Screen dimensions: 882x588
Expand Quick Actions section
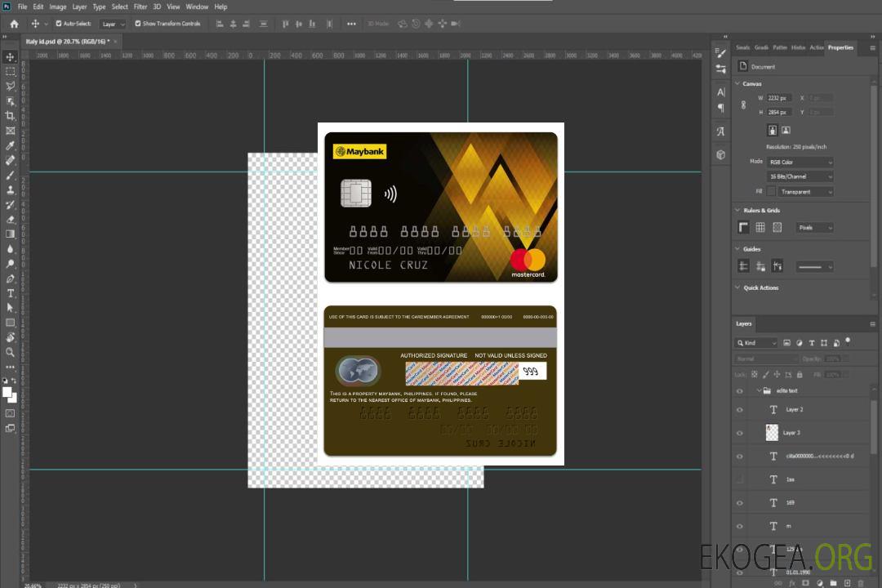(737, 287)
